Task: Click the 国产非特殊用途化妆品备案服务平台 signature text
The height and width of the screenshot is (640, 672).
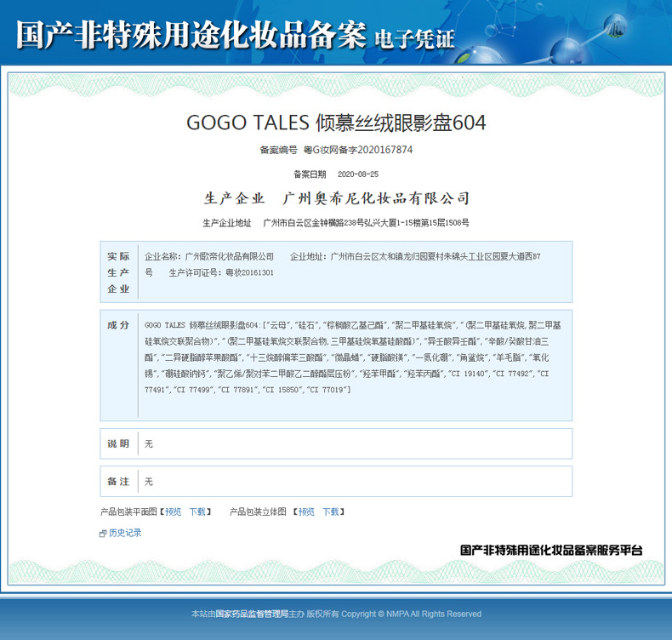Action: (551, 551)
